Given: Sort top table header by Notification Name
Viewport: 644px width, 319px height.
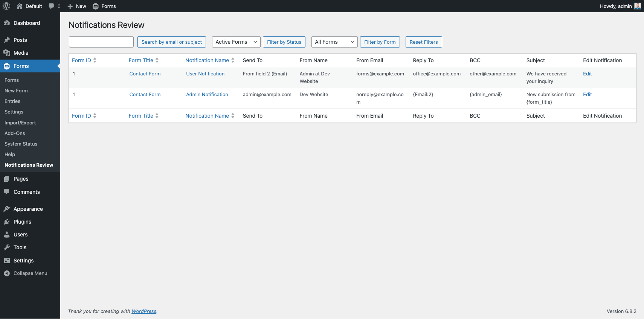Looking at the screenshot, I should pyautogui.click(x=207, y=60).
